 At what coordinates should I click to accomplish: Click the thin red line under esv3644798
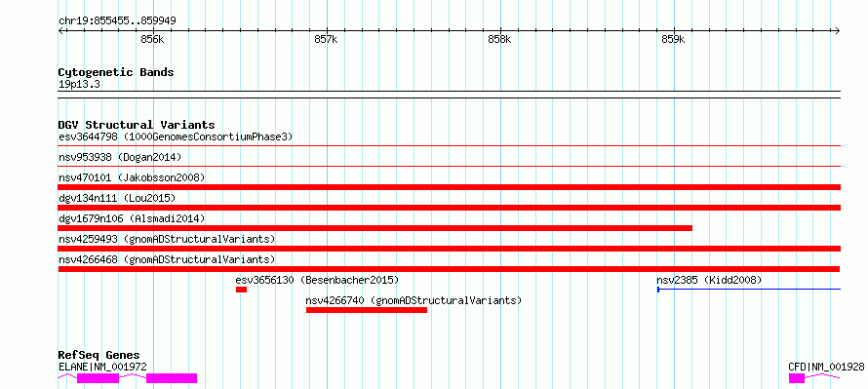450,146
